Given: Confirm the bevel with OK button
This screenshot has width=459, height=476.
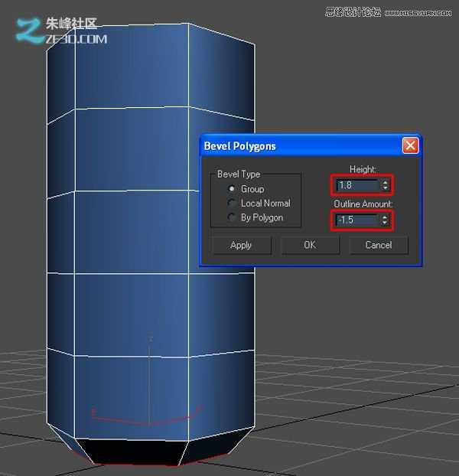Looking at the screenshot, I should (x=310, y=245).
